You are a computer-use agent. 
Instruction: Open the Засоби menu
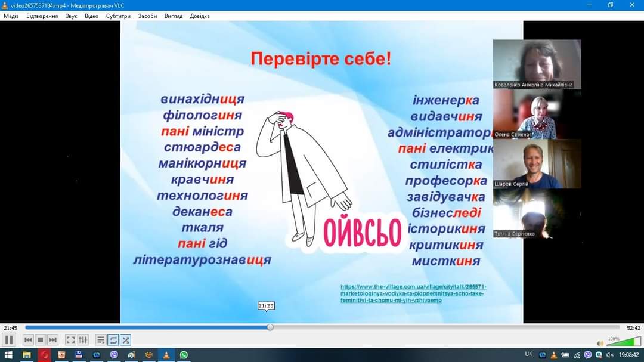point(147,16)
